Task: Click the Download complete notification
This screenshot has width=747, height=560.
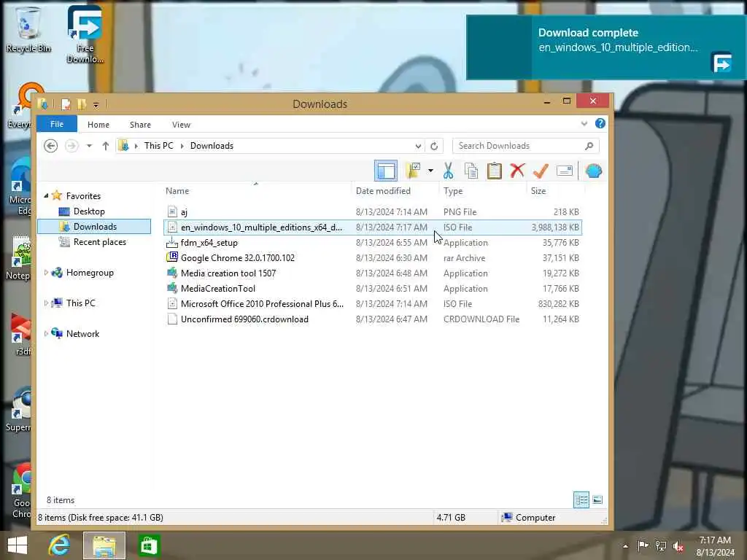Action: click(x=606, y=47)
